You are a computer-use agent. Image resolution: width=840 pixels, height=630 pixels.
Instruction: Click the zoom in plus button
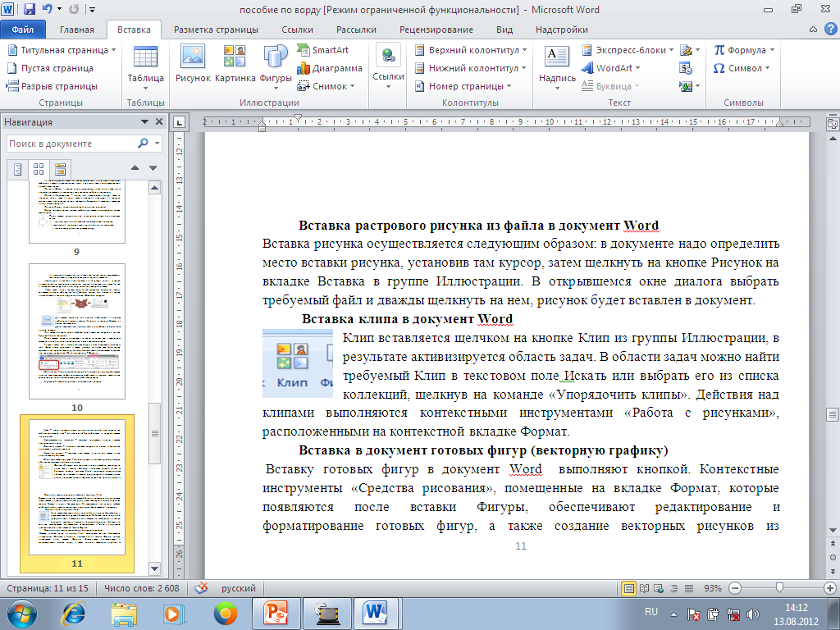coord(830,588)
